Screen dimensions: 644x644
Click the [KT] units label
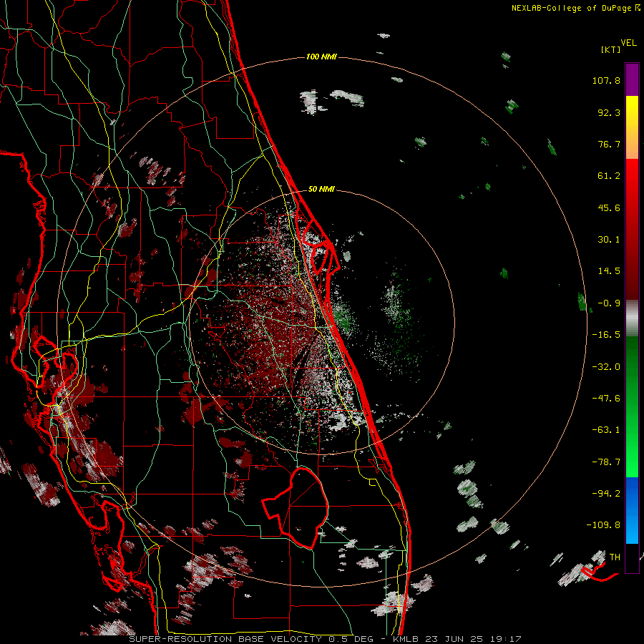(610, 49)
